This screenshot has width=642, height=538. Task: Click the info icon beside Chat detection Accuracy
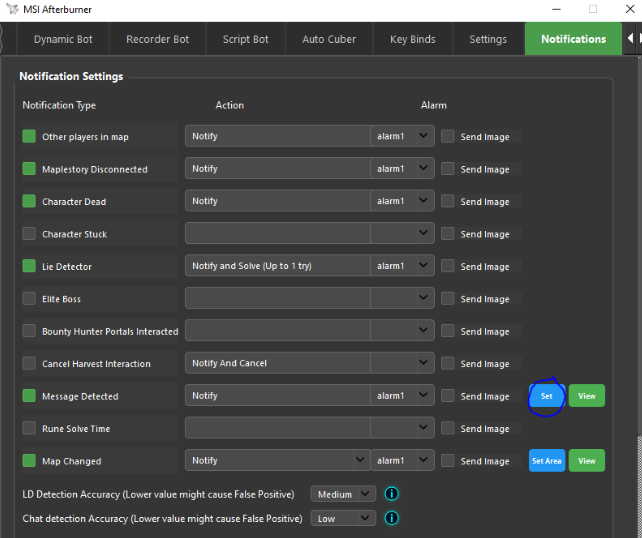tap(392, 518)
